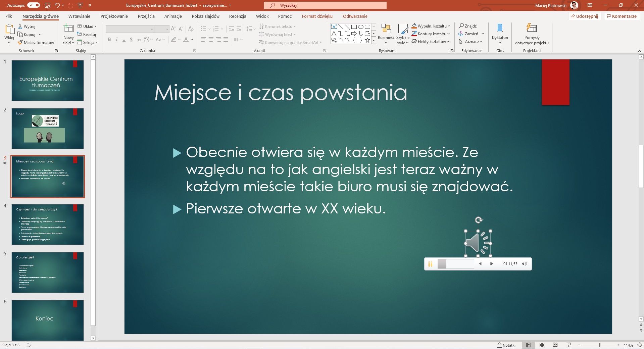The image size is (644, 349).
Task: Justify the paragraph text
Action: [226, 40]
